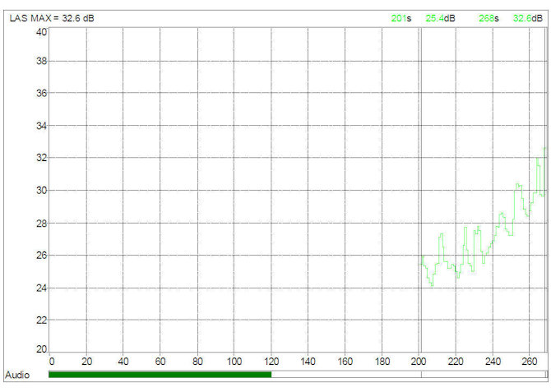Screen dimensions: 551x392
Task: Select the 201s cursor time readout
Action: 401,17
